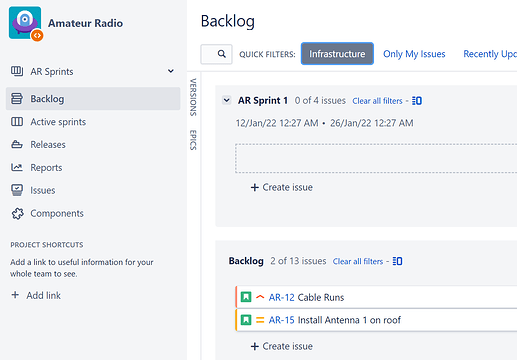Open the Epics side panel
This screenshot has width=517, height=360.
[193, 140]
